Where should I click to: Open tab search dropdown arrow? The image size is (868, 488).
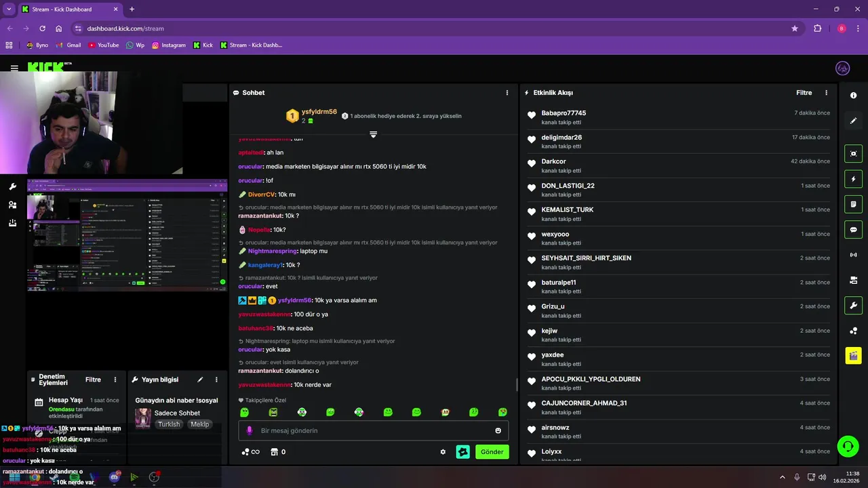(x=9, y=9)
